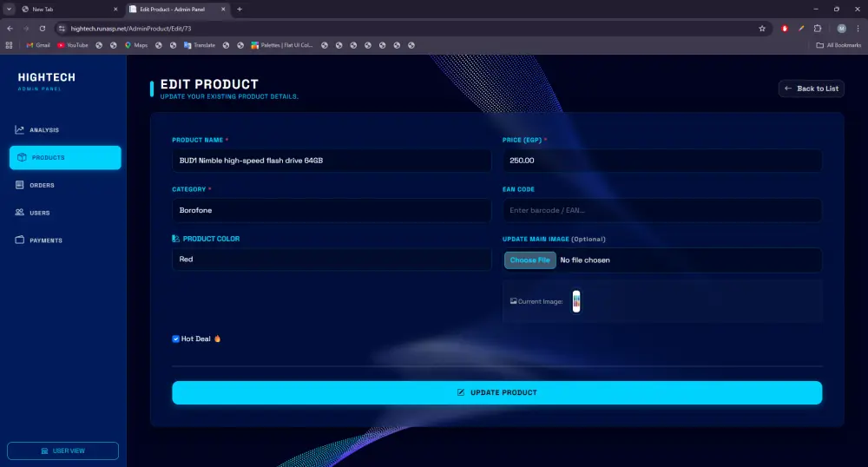Click the address bar URL
Viewport: 868px width, 467px height.
coord(131,29)
